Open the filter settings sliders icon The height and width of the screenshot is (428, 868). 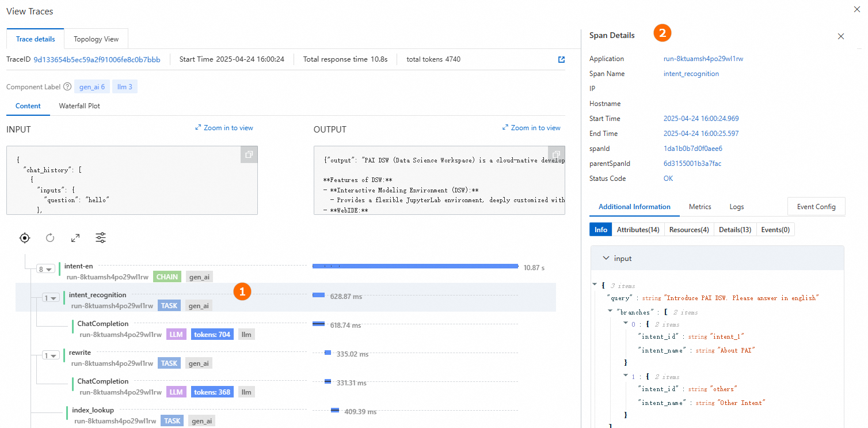tap(101, 237)
